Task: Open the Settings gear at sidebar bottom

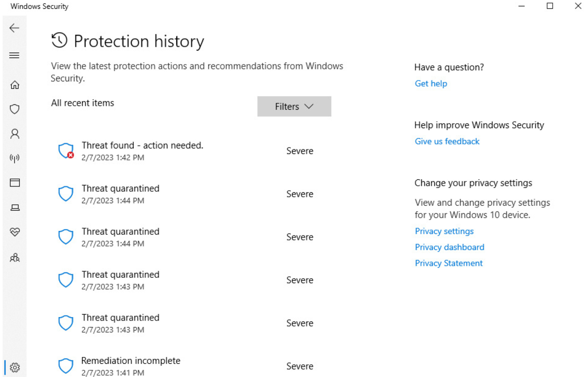Action: pyautogui.click(x=14, y=367)
